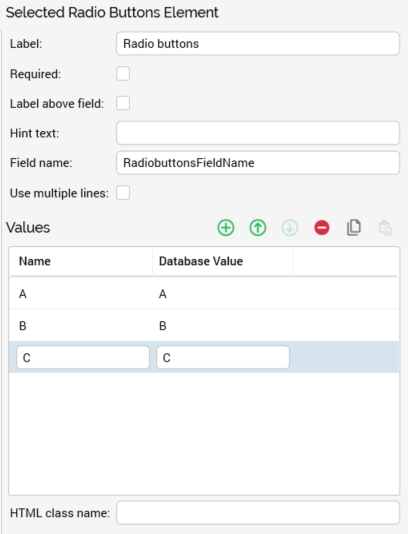This screenshot has width=408, height=534.
Task: Click the Field name input RadiobuttonsFieldName
Action: tap(258, 163)
